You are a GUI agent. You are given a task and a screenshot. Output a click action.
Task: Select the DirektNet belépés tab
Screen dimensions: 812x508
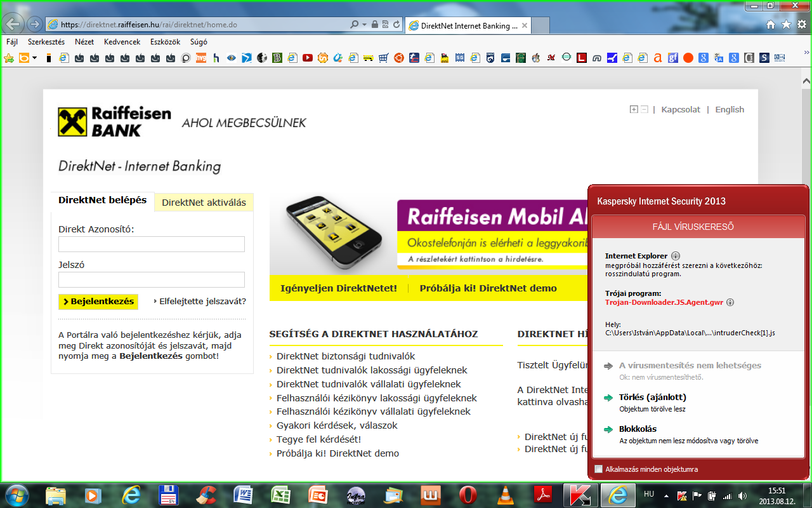[103, 200]
